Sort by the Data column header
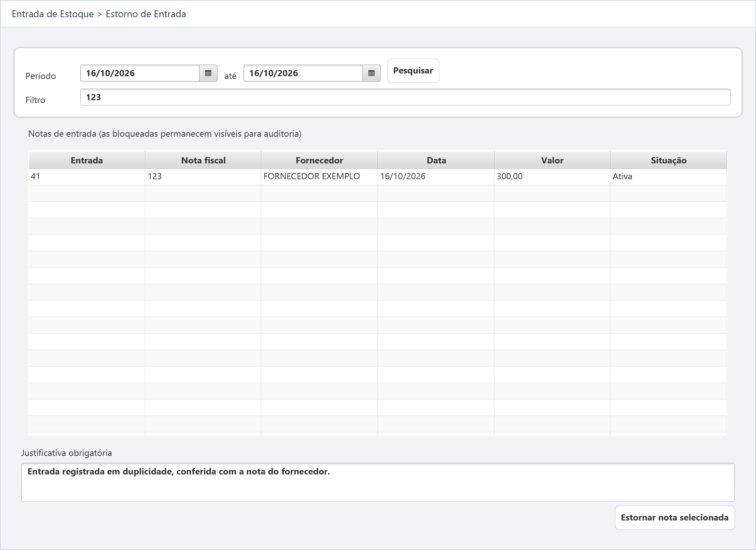 436,160
